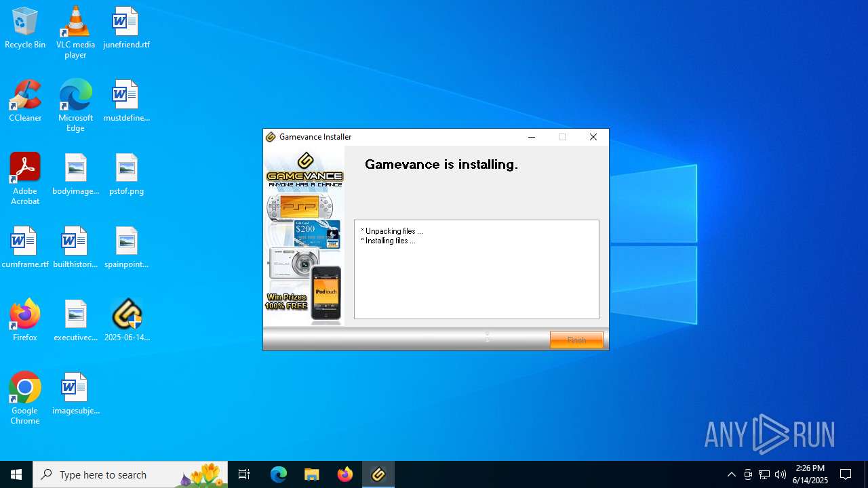Click the installation log text box
This screenshot has height=488, width=868.
(x=477, y=269)
